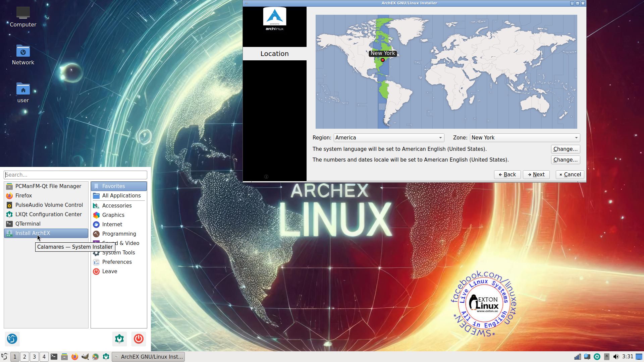Open the Internet category

tap(119, 225)
